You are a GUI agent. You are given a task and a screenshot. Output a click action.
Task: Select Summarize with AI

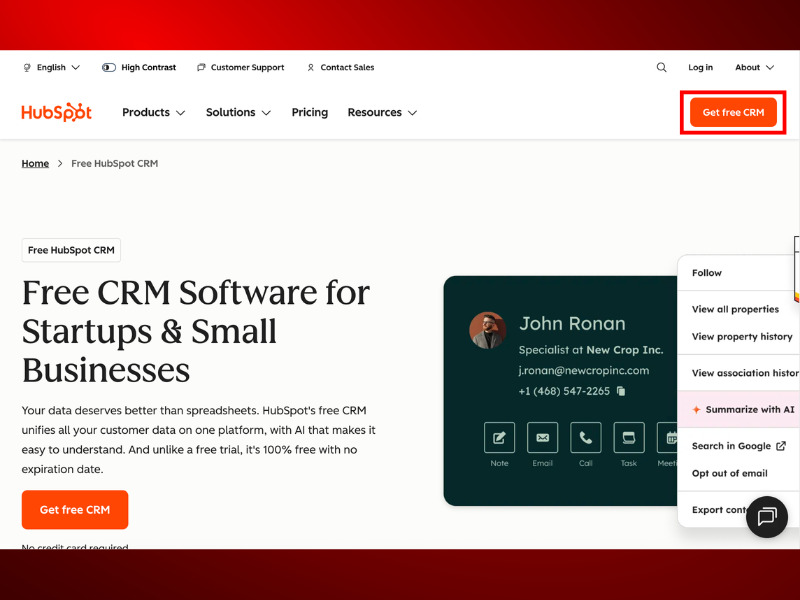point(738,409)
